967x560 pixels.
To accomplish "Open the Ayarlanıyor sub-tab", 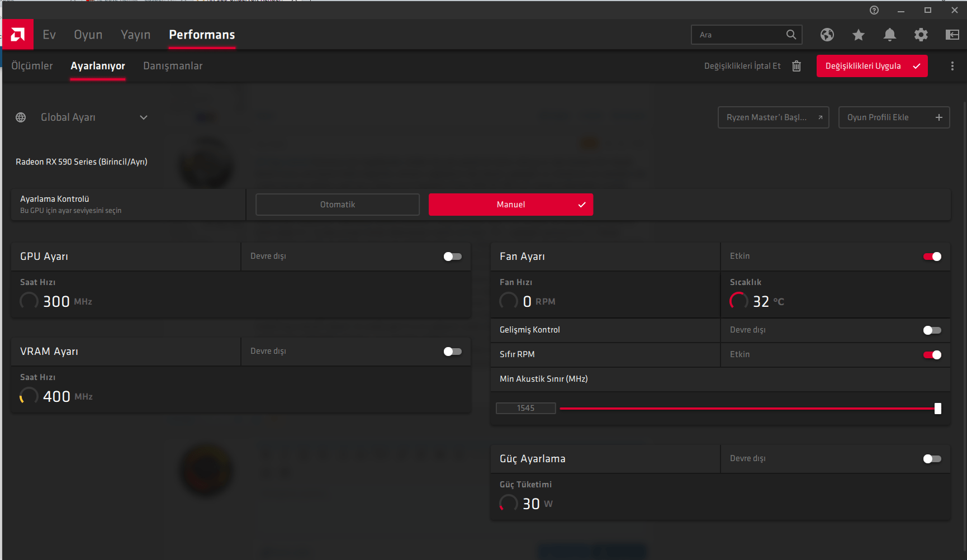I will [98, 66].
